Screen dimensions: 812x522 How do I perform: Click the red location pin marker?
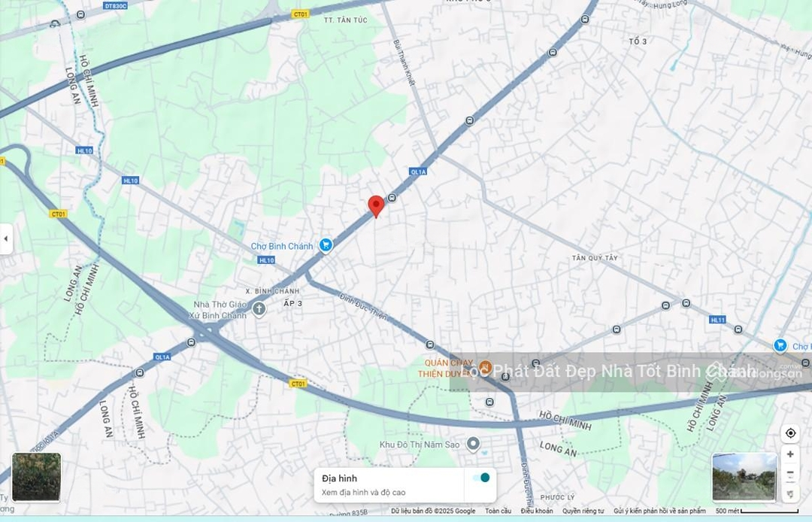[376, 205]
